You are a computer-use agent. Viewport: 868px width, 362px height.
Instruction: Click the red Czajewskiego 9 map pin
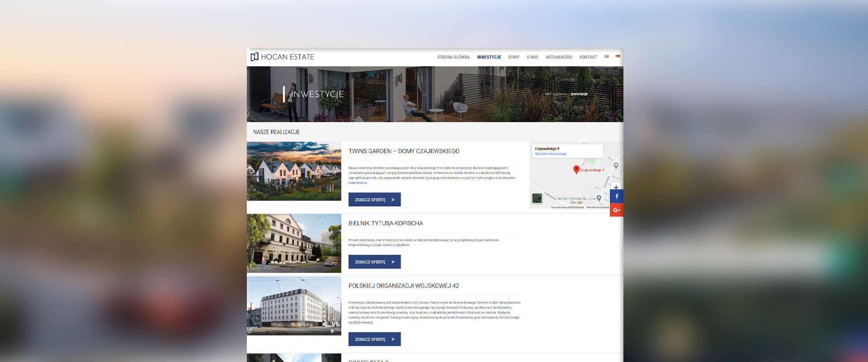coord(576,170)
